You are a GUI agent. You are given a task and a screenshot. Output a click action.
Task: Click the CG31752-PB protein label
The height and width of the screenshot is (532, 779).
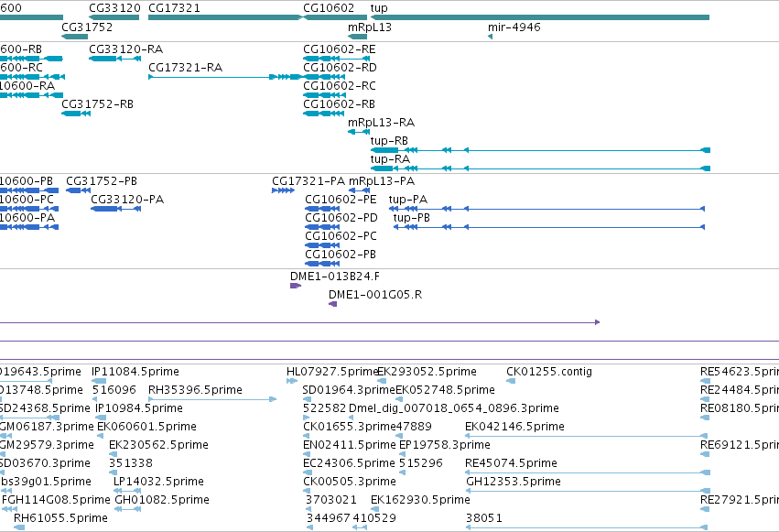[x=102, y=181]
